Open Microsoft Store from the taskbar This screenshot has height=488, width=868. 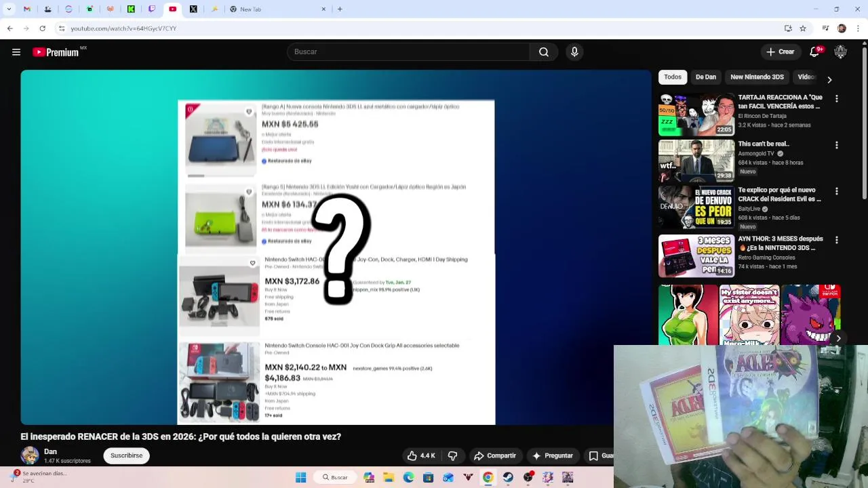point(429,477)
